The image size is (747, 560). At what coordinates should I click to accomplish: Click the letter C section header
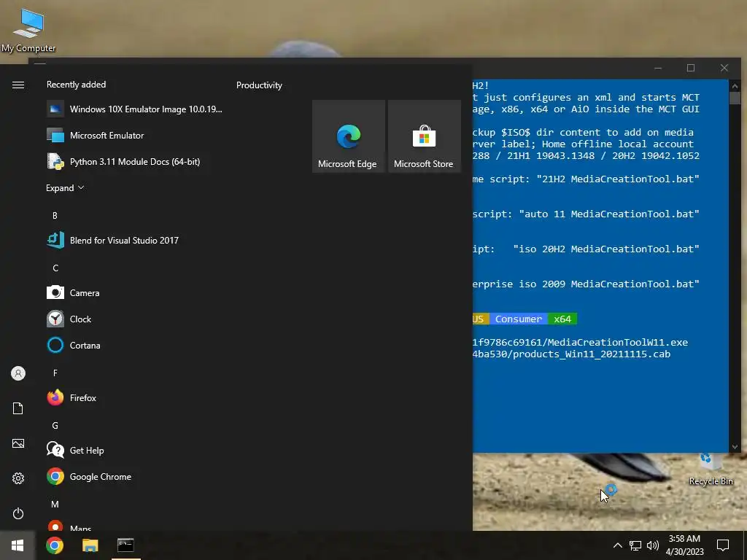(x=55, y=268)
